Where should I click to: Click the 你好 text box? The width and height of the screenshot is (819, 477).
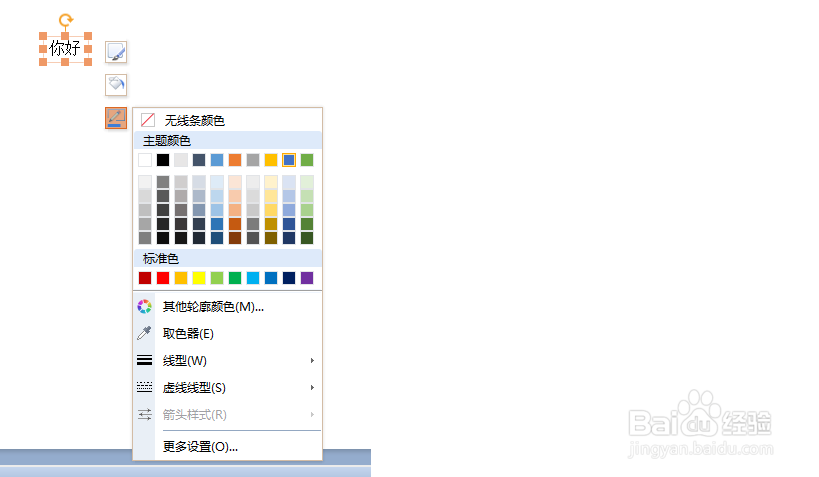65,49
